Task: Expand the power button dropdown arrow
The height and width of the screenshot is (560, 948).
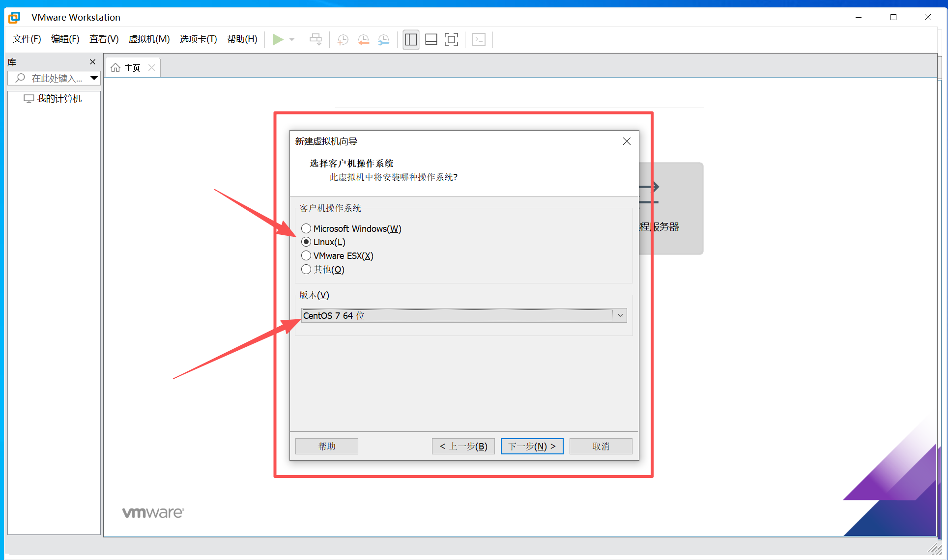Action: pos(292,39)
